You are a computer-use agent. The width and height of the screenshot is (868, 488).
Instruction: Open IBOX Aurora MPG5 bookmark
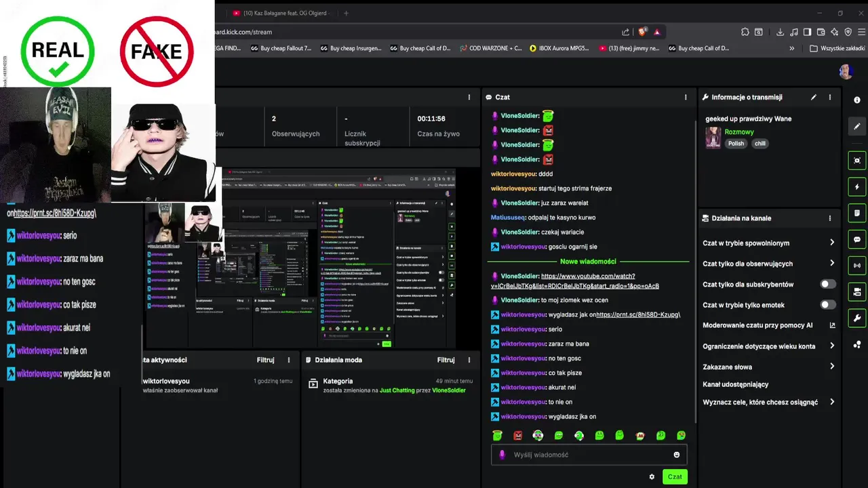[x=559, y=48]
